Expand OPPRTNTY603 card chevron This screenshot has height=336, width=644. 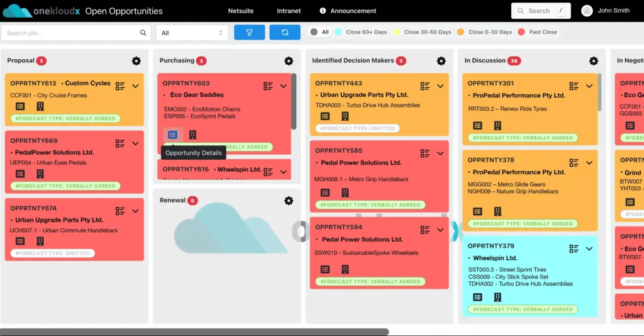pyautogui.click(x=284, y=86)
